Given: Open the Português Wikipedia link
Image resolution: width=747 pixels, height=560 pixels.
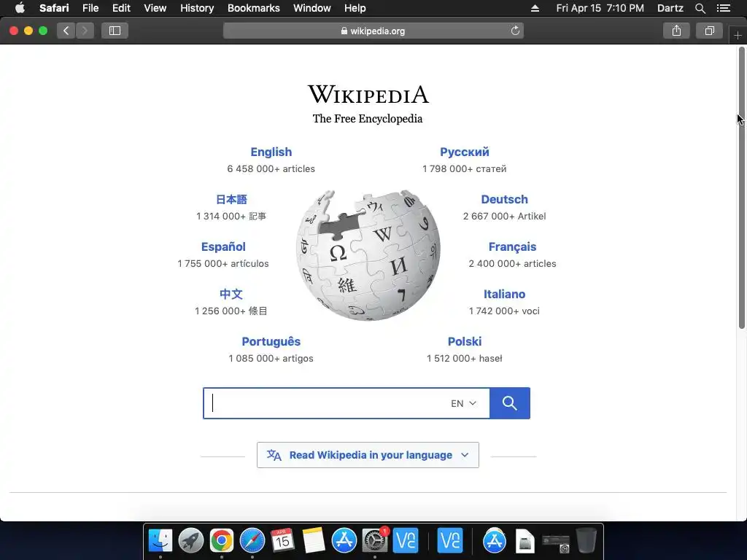Looking at the screenshot, I should tap(271, 341).
